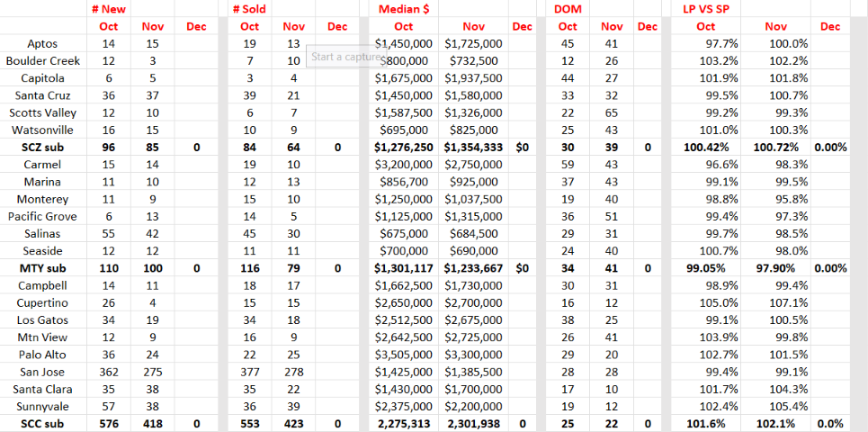The image size is (868, 432).
Task: Select Santa Clara Nov median $1,700,000
Action: click(473, 389)
